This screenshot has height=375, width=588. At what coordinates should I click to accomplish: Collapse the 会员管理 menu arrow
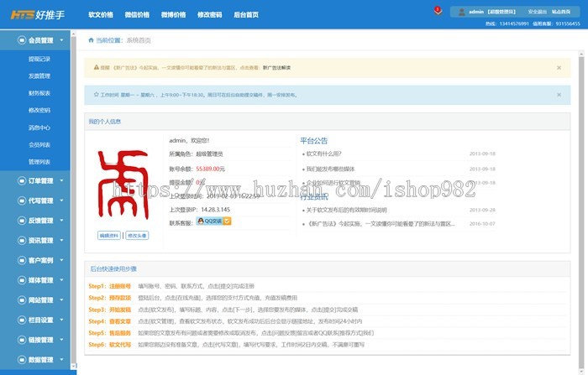click(61, 39)
